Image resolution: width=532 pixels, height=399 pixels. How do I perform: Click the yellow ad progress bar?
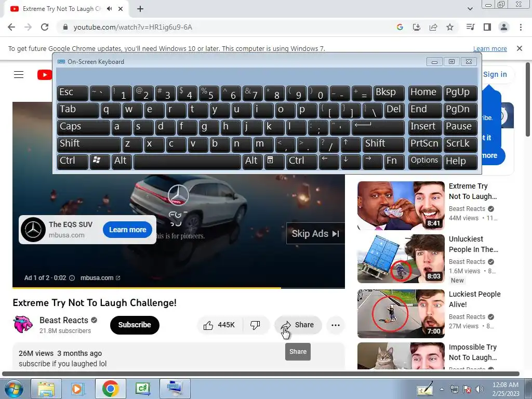coord(147,288)
